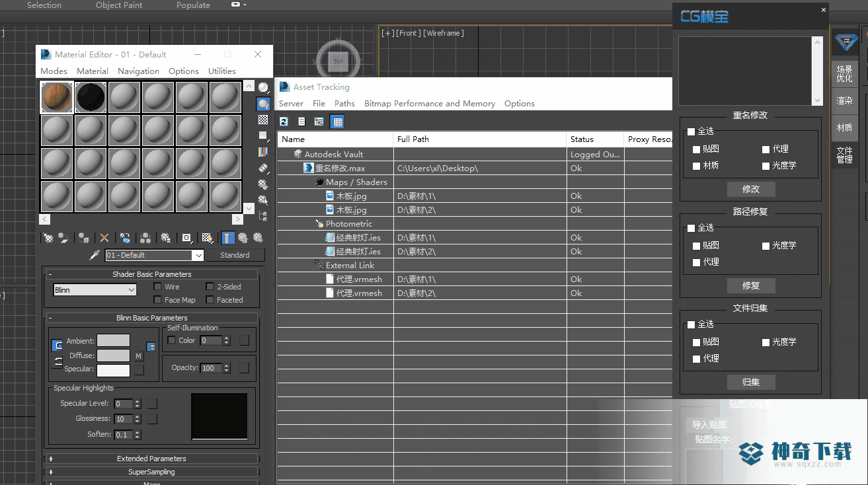Open the 01 - Default material name dropdown
868x485 pixels.
coord(155,255)
